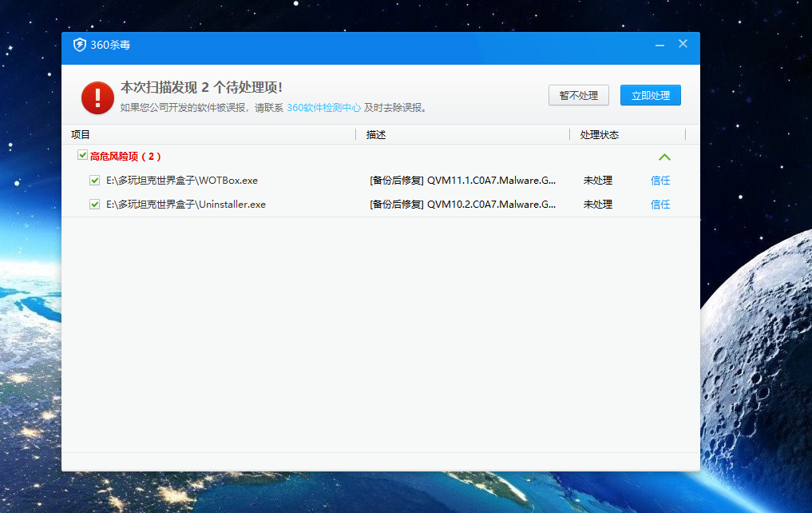812x513 pixels.
Task: Click the QVM10.2.C0A7.Malware description
Action: coord(462,205)
